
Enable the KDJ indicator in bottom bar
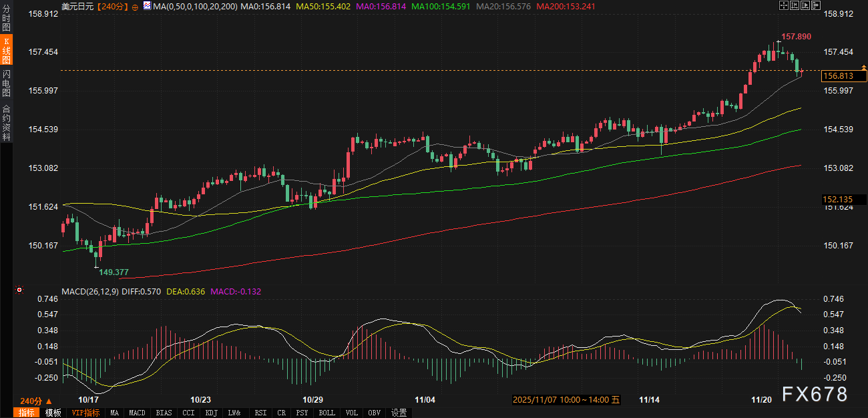click(x=212, y=413)
